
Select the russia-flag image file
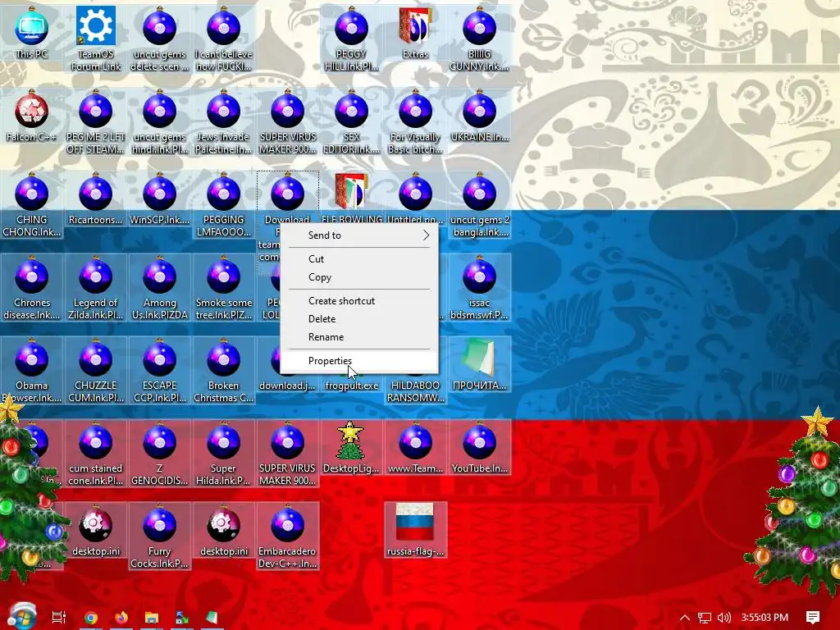point(415,531)
